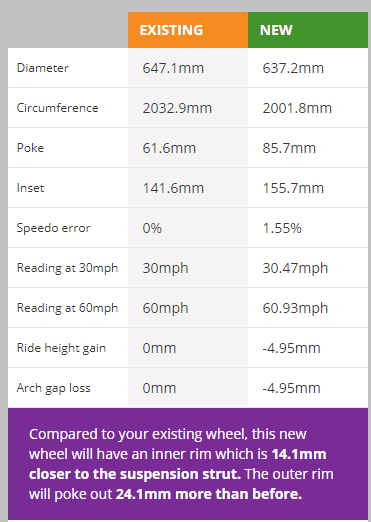This screenshot has width=371, height=522.
Task: Click the bold '14.1mm closer to the suspension strut' text
Action: pos(178,464)
